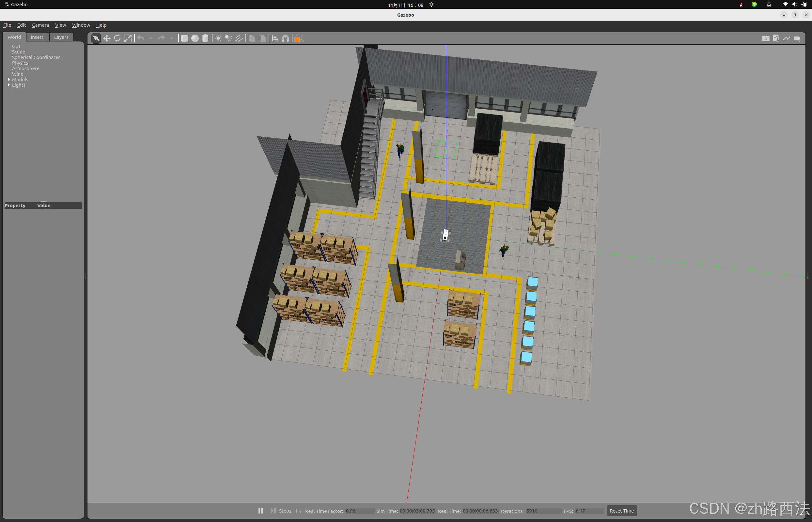Viewport: 812px width, 522px height.
Task: Insert a box shape
Action: (x=184, y=38)
